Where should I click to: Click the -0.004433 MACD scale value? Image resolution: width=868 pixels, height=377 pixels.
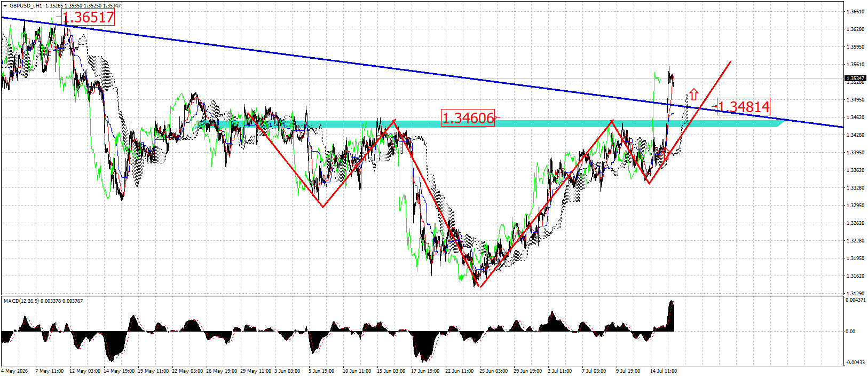[x=855, y=363]
